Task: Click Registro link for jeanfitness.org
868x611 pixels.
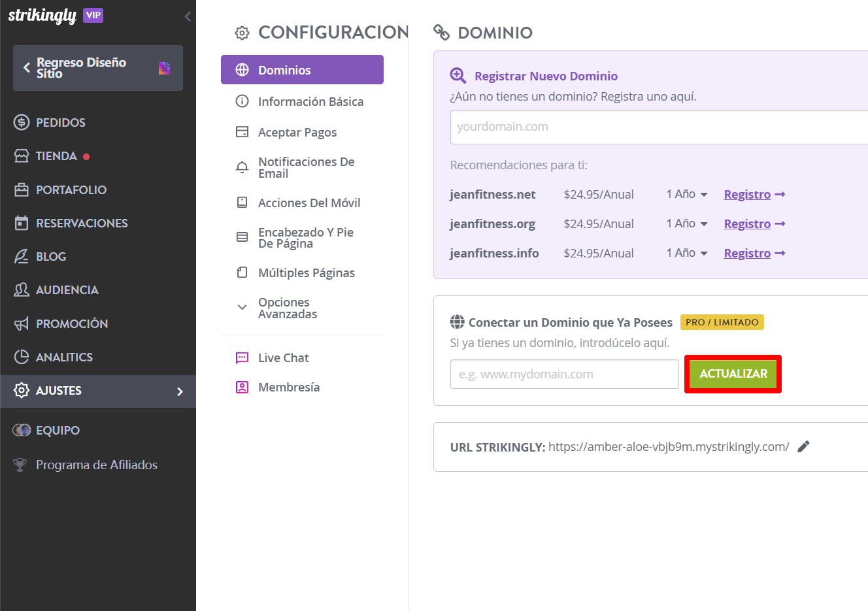Action: coord(754,223)
